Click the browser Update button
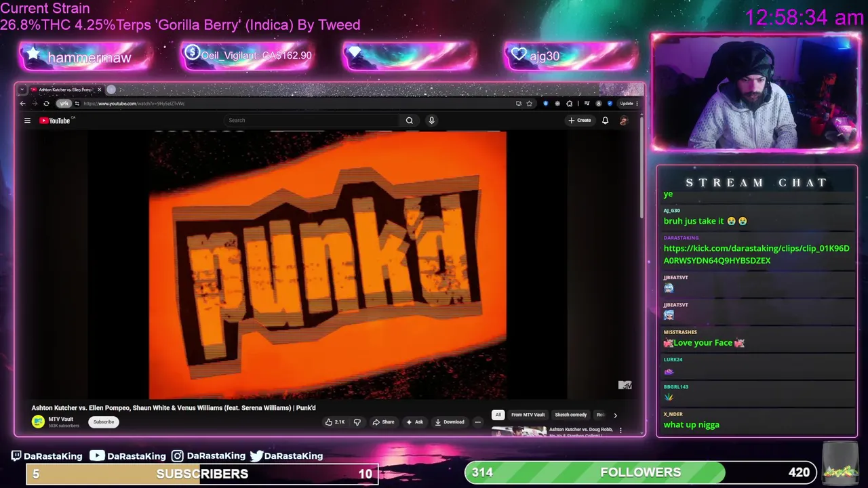This screenshot has height=488, width=868. tap(627, 104)
